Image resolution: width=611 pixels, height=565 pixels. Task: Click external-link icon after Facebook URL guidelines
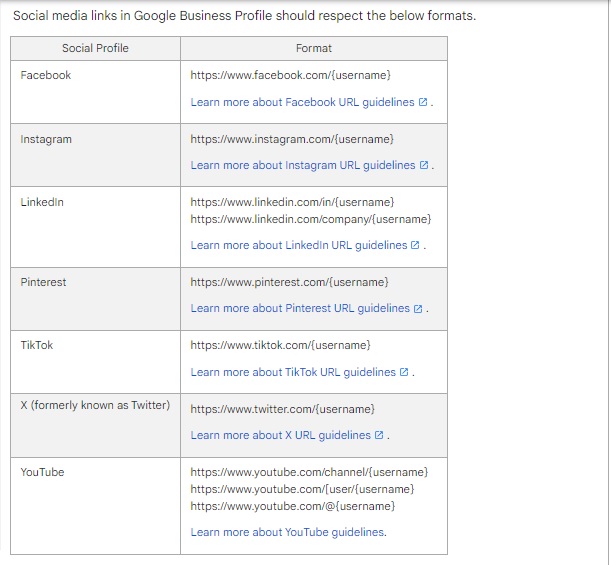(423, 102)
